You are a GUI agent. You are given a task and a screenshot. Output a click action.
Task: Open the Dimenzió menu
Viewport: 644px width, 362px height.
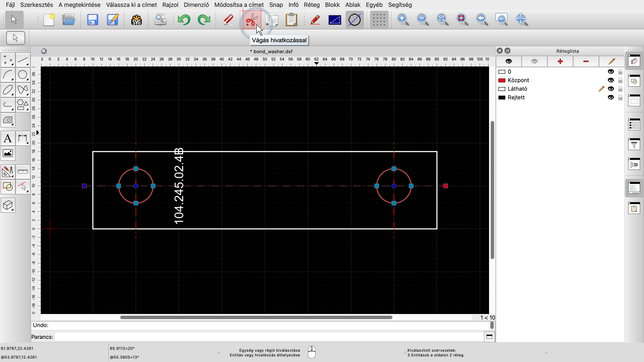pyautogui.click(x=196, y=5)
